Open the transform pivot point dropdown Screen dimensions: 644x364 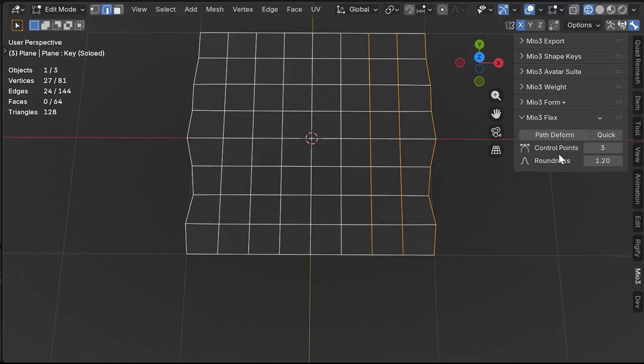(392, 9)
